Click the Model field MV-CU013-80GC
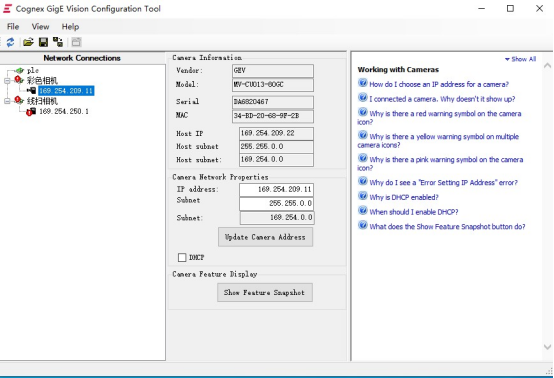Viewport: 554px width, 378px height. pos(273,85)
